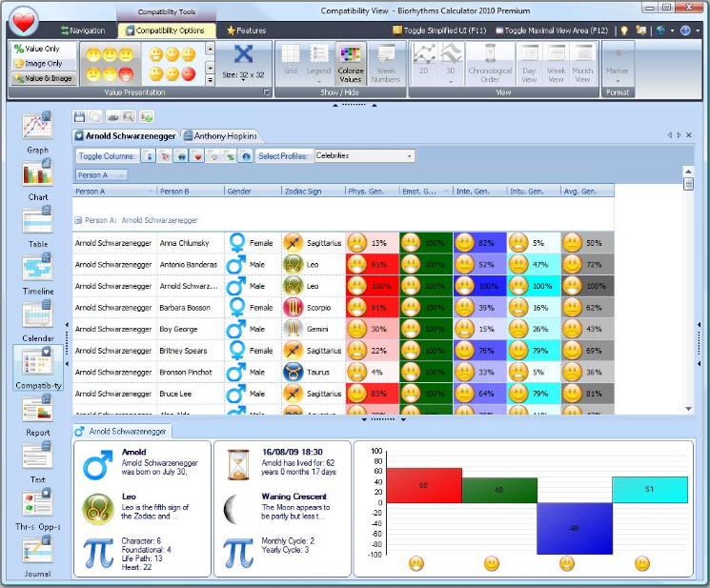Click the Week View button

tap(556, 63)
